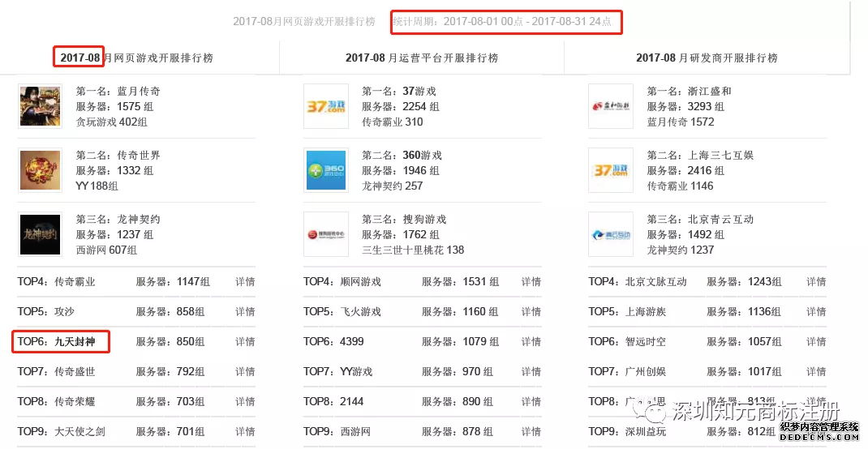Click the 37游戏 platform logo in the platform ranking
Viewport: 868px width, 449px height.
click(326, 106)
